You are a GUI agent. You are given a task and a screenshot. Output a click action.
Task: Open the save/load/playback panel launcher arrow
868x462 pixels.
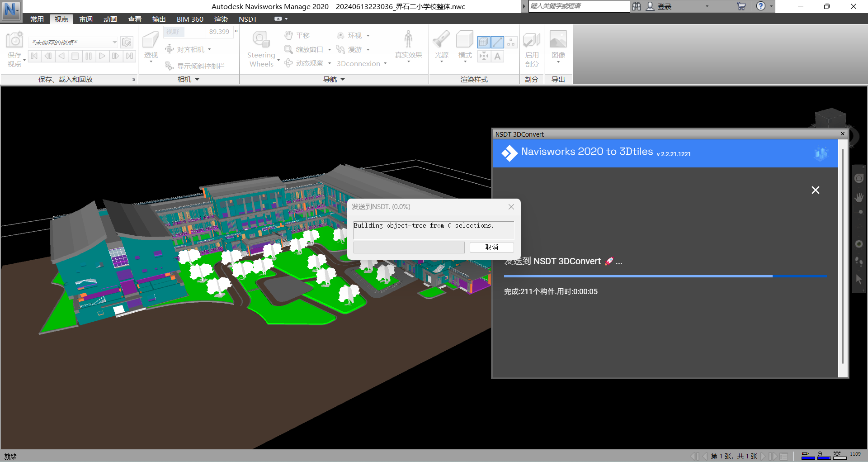pyautogui.click(x=134, y=80)
